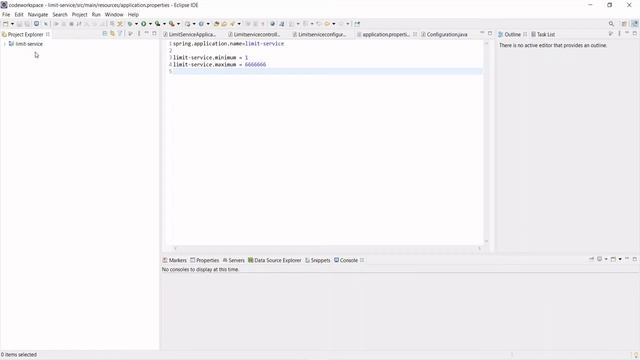Switch to the Snippets tab
The height and width of the screenshot is (360, 640).
point(318,260)
